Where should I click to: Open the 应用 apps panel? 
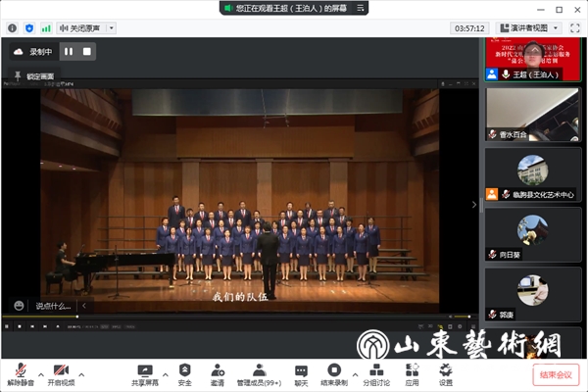click(413, 374)
